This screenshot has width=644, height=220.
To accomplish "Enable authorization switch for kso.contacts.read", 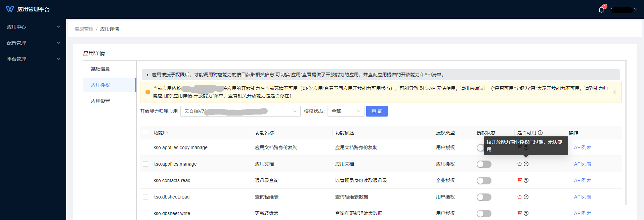I will (484, 181).
